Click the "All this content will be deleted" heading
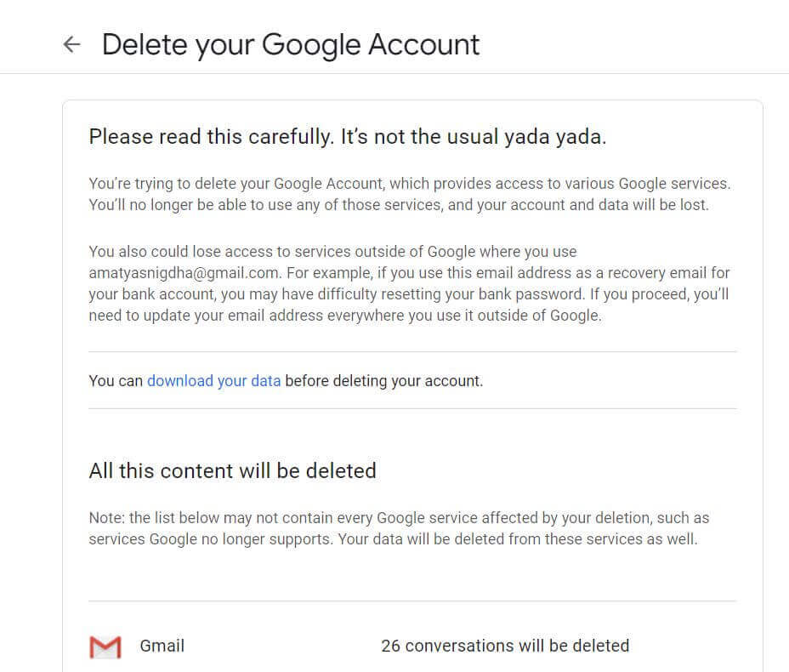 (x=232, y=471)
